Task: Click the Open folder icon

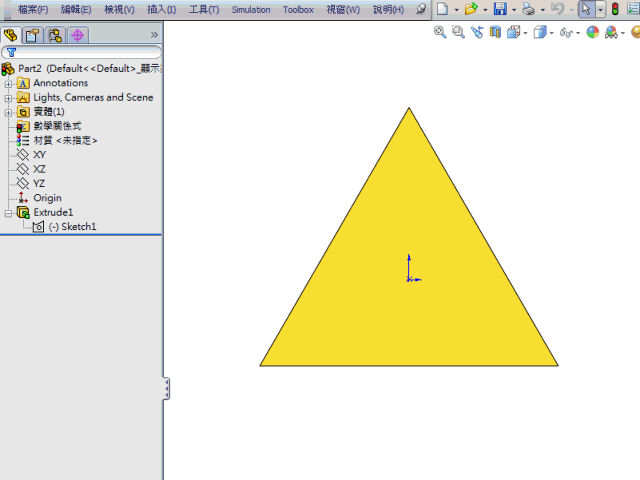Action: [x=471, y=9]
